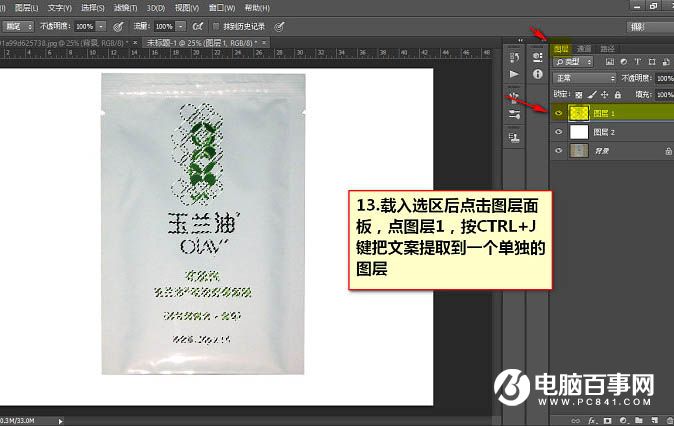Switch to the 路径 panel tab
Viewport: 674px width, 426px height.
coord(607,49)
